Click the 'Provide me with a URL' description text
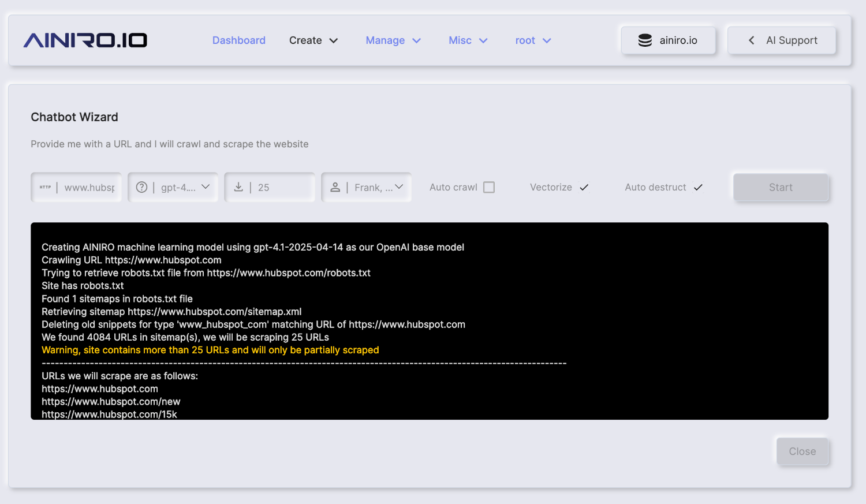 (x=170, y=144)
